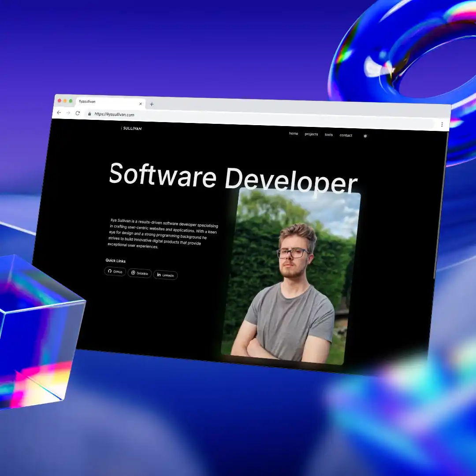
Task: Open the browser three-dot menu
Action: [x=442, y=125]
